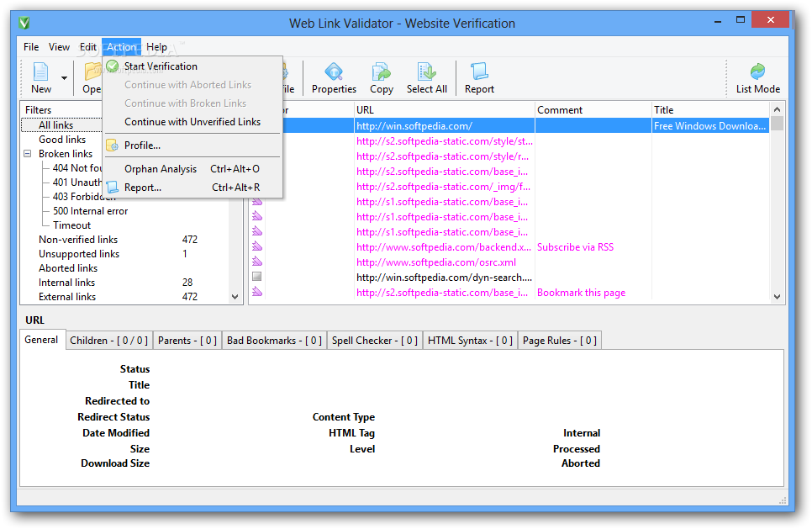Open the dropdown arrow beside New
Screen dimensions: 812x529
(64, 78)
